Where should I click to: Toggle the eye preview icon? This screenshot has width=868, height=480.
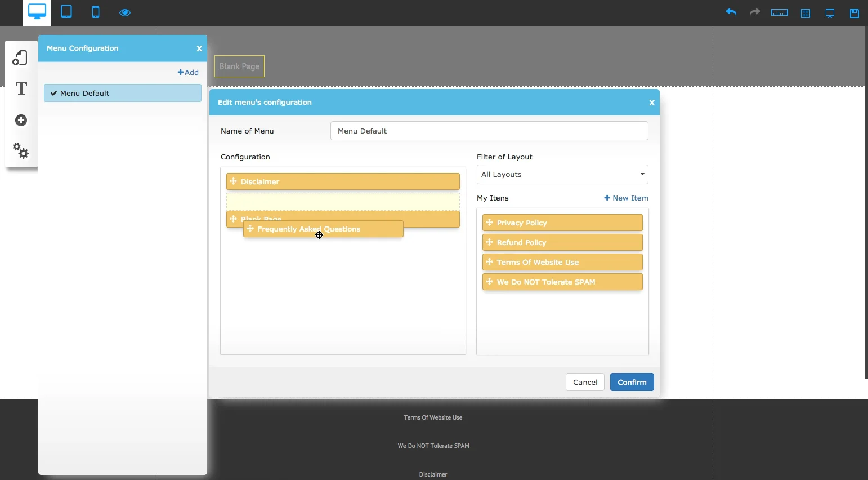125,12
